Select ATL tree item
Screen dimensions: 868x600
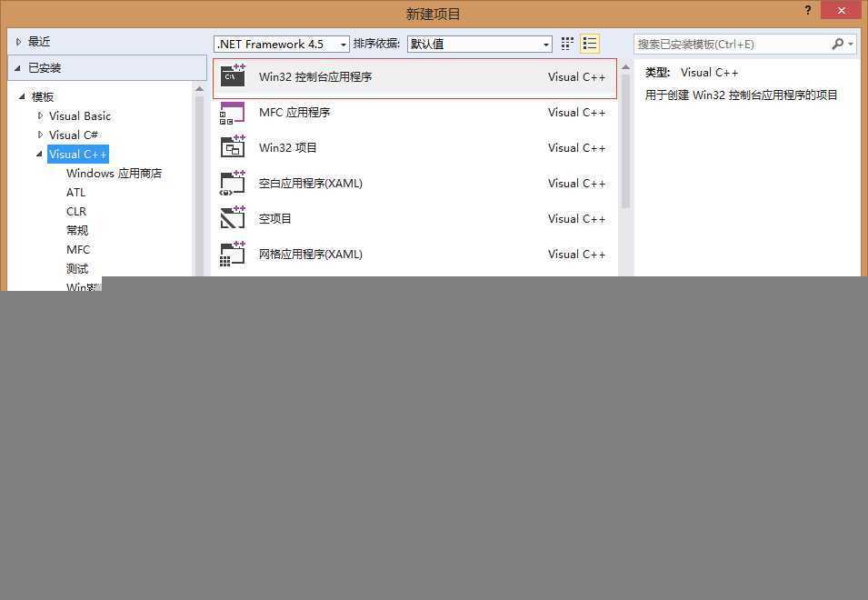tap(75, 192)
